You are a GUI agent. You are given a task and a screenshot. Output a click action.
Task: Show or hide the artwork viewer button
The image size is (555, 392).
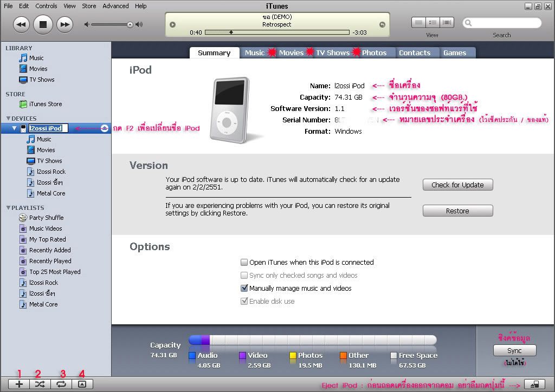pos(82,384)
